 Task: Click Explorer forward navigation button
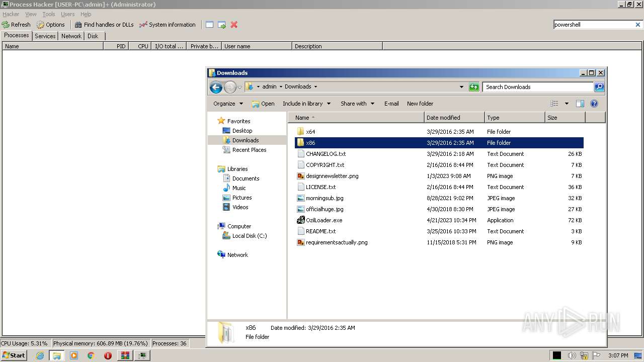click(x=230, y=87)
